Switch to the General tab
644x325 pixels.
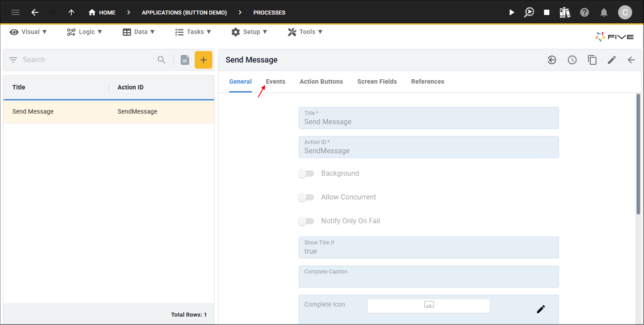click(x=241, y=81)
